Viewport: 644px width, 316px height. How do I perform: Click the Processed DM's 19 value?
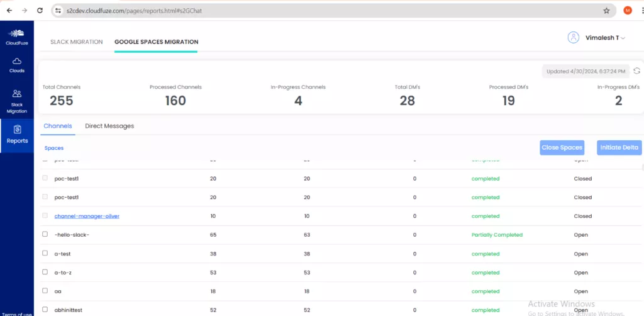(508, 101)
